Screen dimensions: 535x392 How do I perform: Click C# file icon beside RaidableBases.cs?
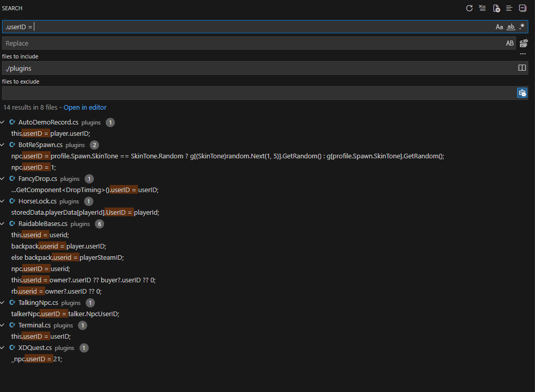tap(12, 224)
